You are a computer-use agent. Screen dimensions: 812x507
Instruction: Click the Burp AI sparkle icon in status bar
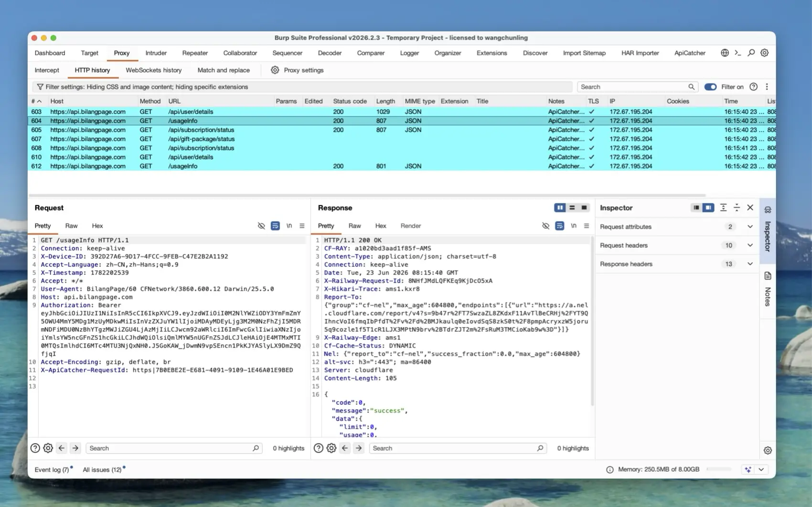click(748, 469)
